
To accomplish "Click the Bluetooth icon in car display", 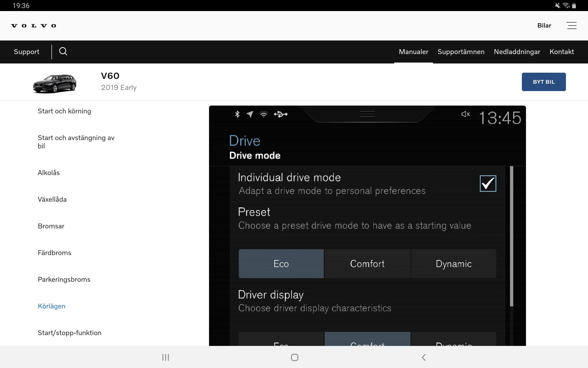I will coord(237,114).
